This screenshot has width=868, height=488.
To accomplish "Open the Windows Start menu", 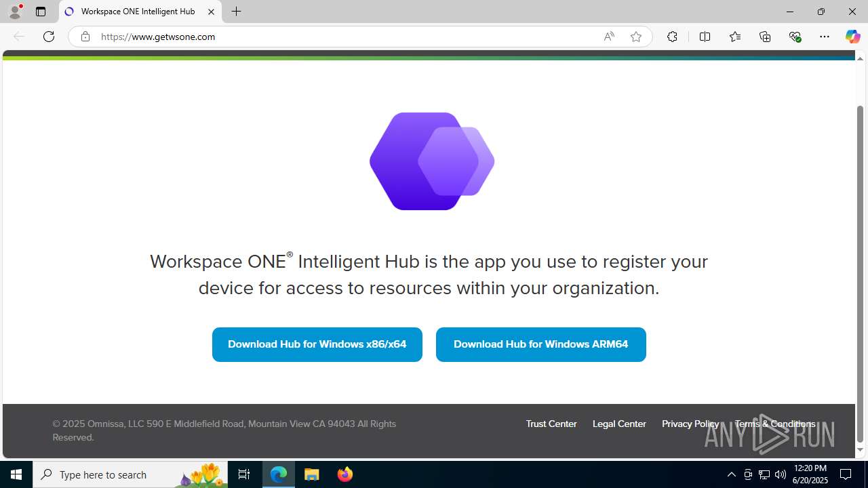I will (x=16, y=474).
